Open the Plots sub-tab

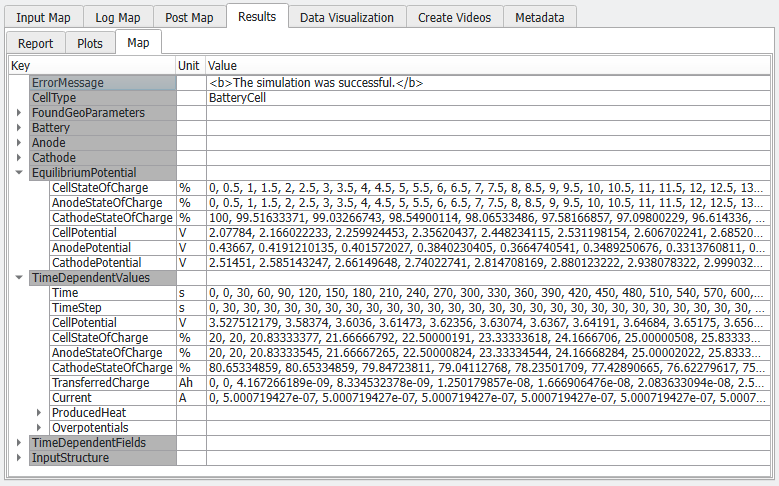coord(90,43)
